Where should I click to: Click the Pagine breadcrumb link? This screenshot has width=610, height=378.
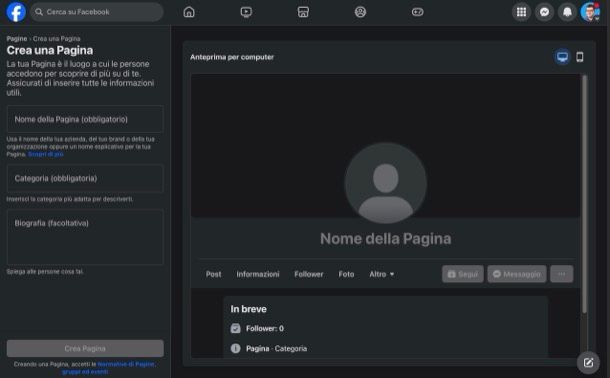coord(17,38)
